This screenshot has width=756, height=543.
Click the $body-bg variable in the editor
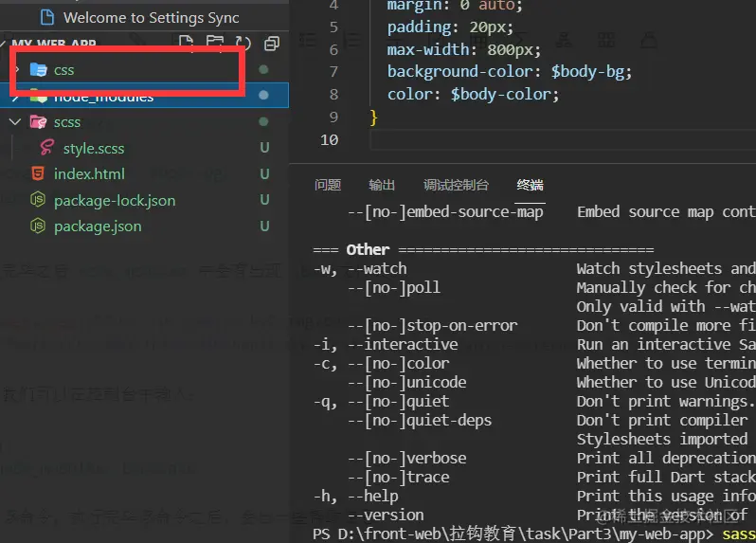pos(587,71)
